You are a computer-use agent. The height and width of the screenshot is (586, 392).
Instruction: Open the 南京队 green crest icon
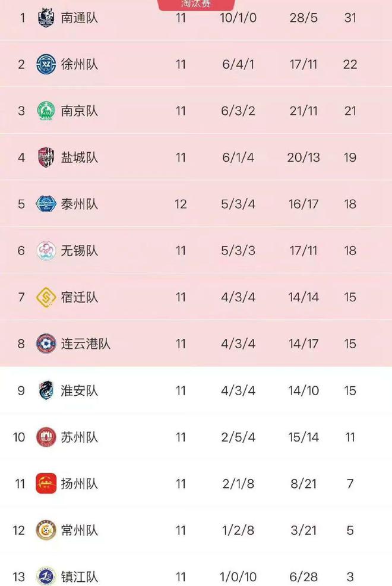(x=46, y=111)
